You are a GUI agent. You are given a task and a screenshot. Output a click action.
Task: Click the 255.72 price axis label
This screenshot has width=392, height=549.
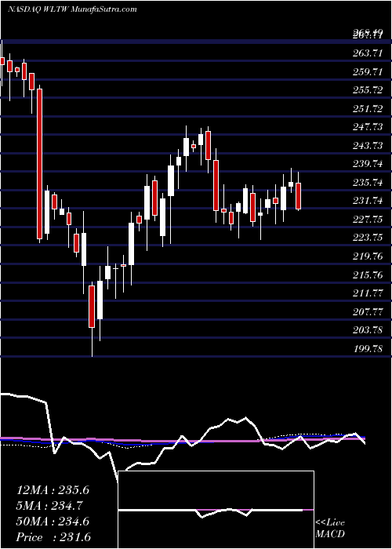click(x=367, y=90)
